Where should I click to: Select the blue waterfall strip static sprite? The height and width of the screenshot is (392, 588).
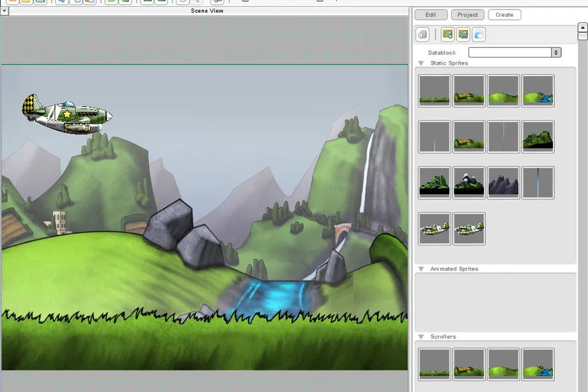pos(538,183)
